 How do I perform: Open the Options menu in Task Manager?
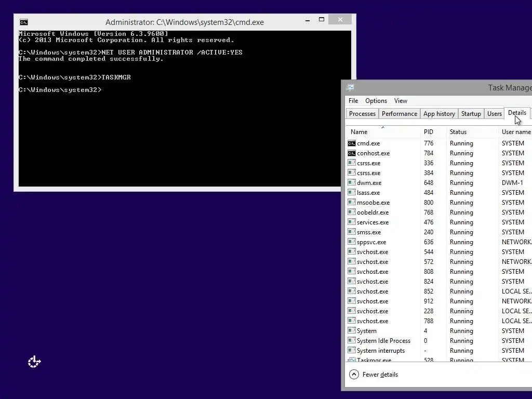pos(376,101)
